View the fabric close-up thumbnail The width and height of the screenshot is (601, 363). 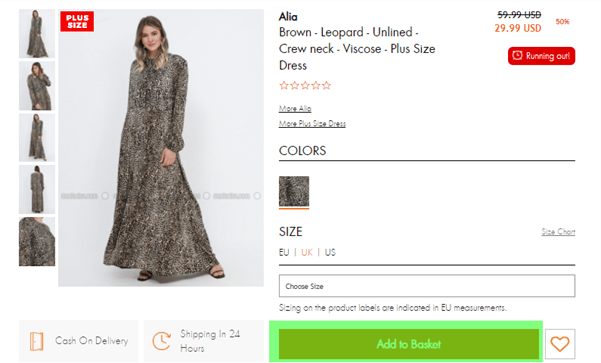coord(37,241)
